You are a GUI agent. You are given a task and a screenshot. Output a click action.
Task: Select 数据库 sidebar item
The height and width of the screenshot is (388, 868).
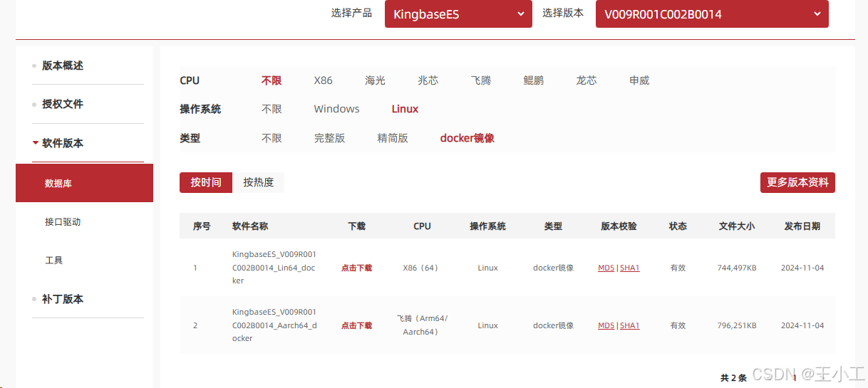coord(84,183)
